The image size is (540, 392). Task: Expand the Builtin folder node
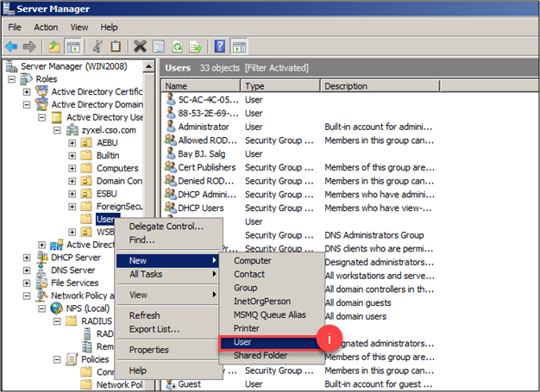[x=72, y=155]
